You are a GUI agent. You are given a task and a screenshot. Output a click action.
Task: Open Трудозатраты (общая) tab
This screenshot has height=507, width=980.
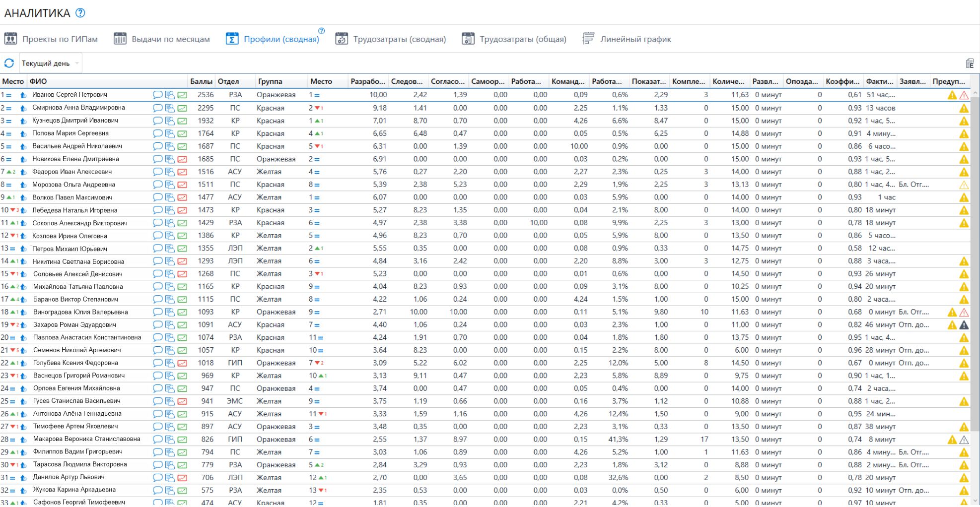(514, 39)
